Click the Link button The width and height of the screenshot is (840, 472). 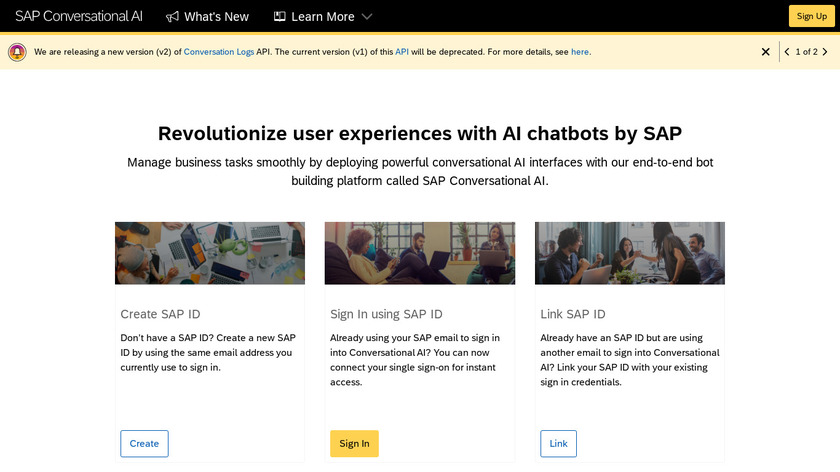click(558, 444)
